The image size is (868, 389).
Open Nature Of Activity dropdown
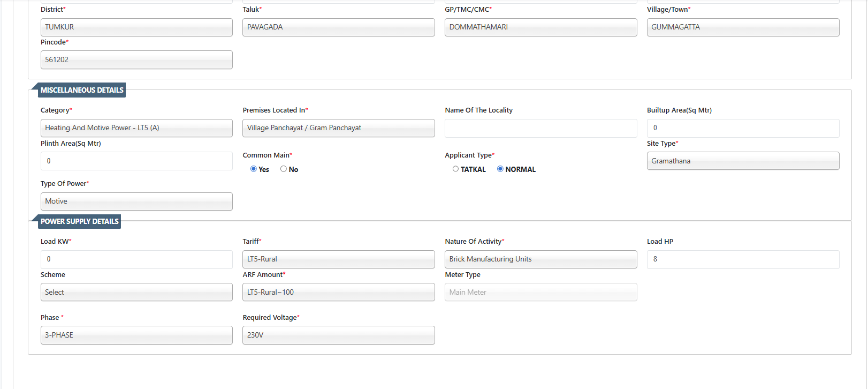[x=540, y=259]
